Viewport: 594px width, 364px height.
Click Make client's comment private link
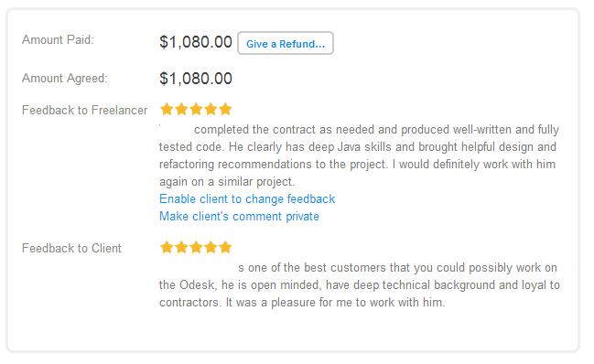239,217
